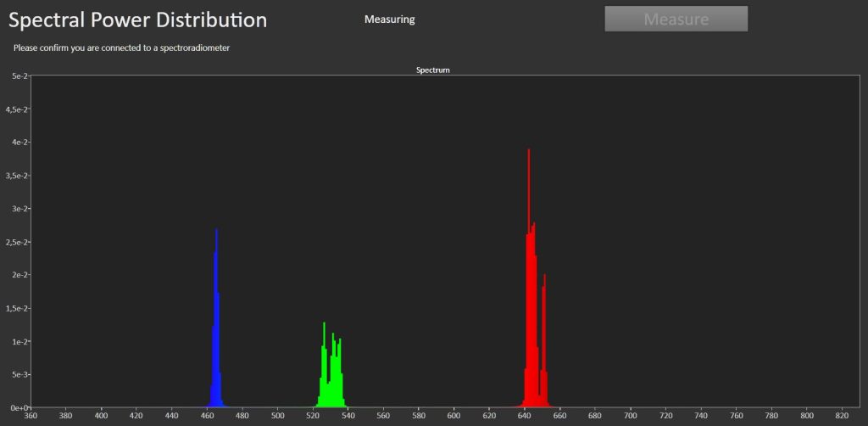Click the Spectral Power Distribution heading
Viewport: 868px width, 426px height.
(x=138, y=20)
